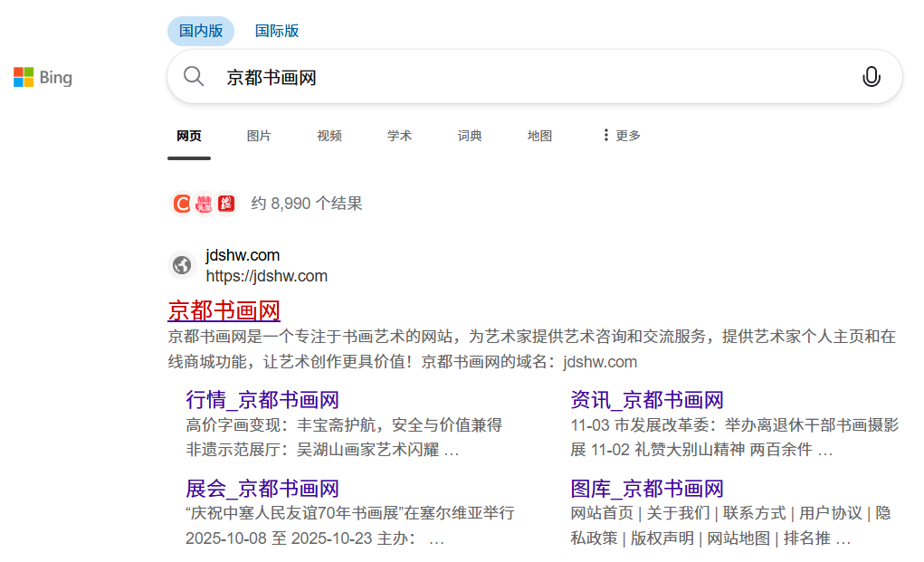Open the 资讯_京都书画网 sublink

coord(646,400)
